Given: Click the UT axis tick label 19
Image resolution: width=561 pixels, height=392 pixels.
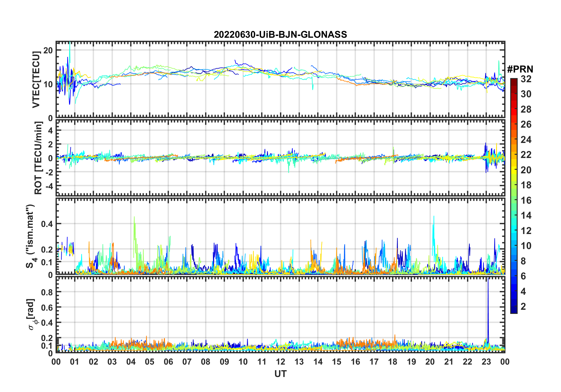Looking at the screenshot, I should (x=411, y=362).
